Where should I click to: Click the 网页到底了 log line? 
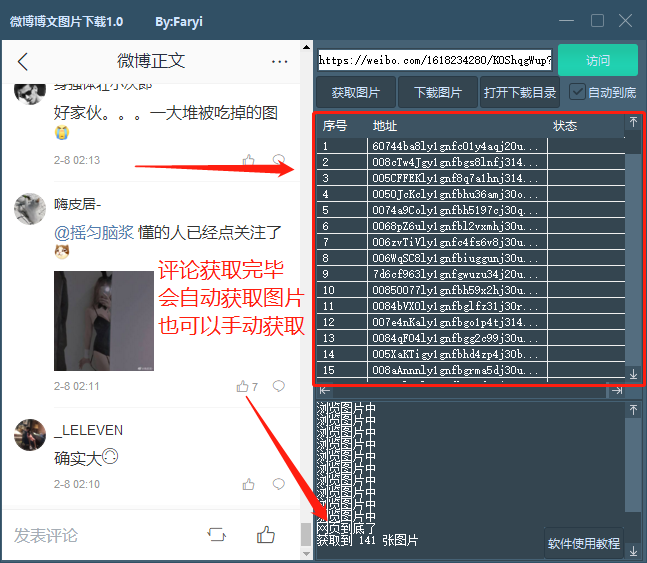(x=346, y=528)
